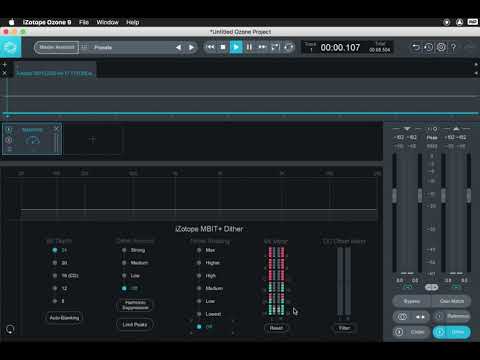The height and width of the screenshot is (360, 480).
Task: Close the Maximizer module with its X
Action: pos(57,129)
